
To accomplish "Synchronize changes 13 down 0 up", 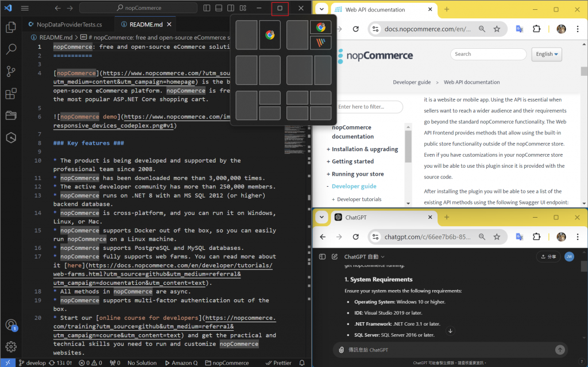I will click(x=60, y=363).
